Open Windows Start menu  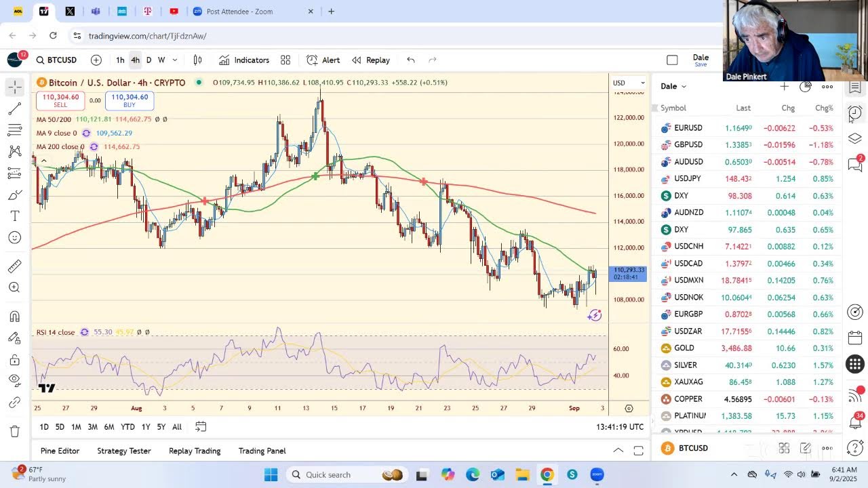[x=271, y=474]
